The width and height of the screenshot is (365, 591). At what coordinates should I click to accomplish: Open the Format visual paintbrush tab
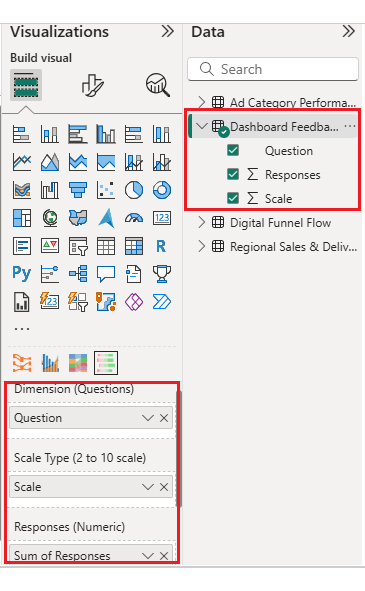coord(92,85)
